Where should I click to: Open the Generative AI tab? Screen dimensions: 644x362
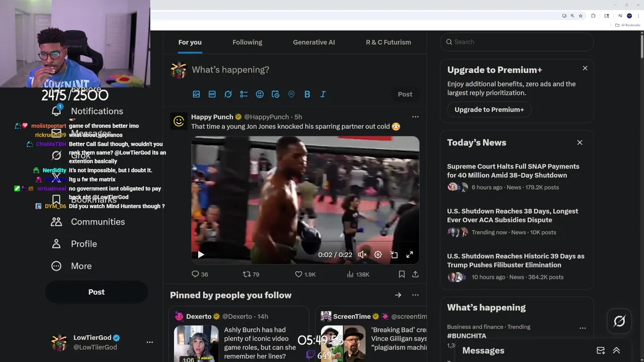[314, 42]
